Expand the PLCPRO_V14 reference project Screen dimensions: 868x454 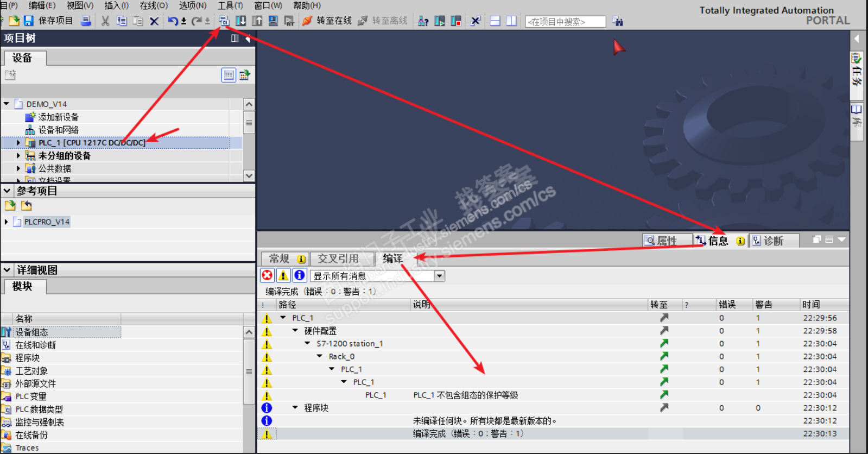click(7, 222)
